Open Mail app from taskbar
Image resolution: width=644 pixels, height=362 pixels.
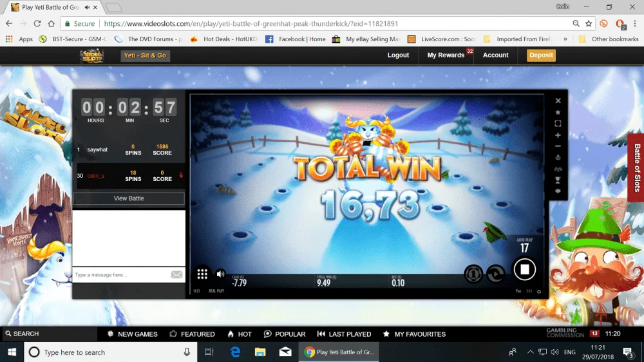click(x=285, y=352)
